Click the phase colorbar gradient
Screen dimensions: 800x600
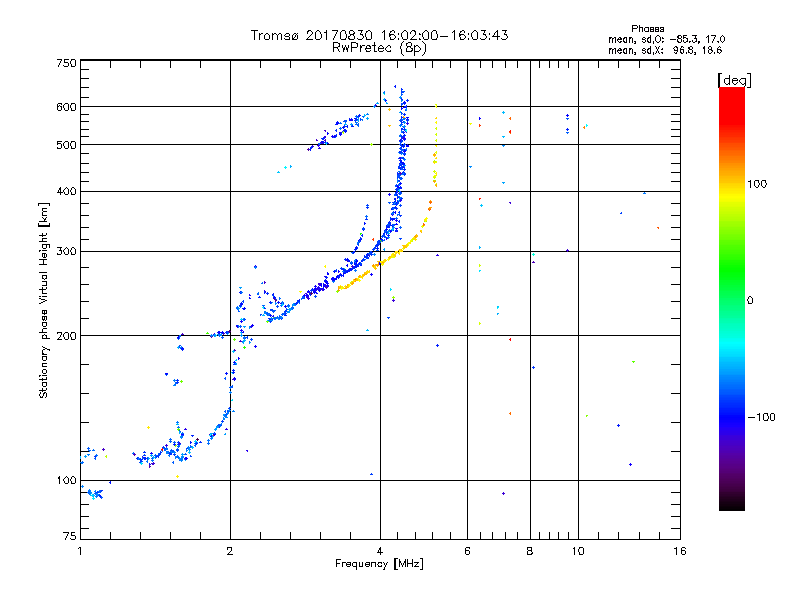pyautogui.click(x=732, y=298)
